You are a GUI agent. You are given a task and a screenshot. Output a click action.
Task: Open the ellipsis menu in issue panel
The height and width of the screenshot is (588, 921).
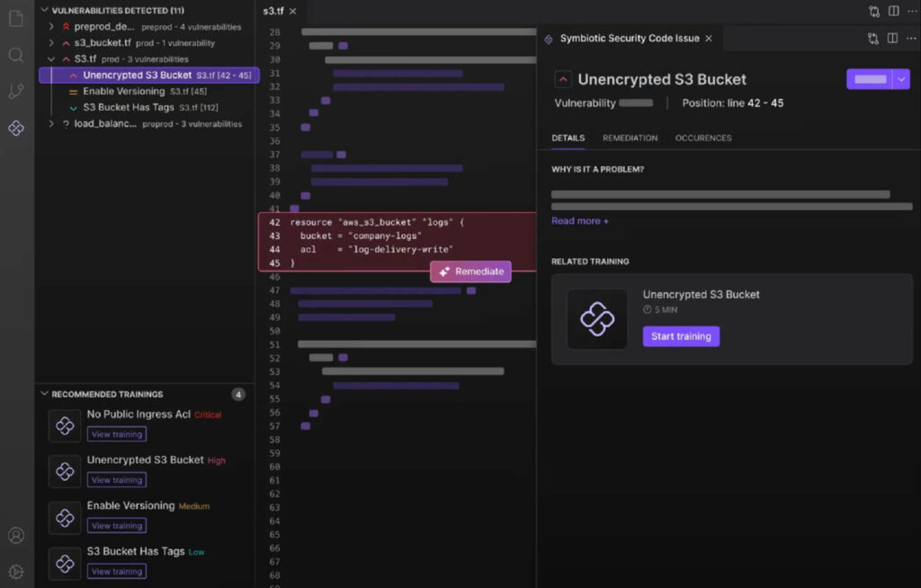pyautogui.click(x=911, y=38)
